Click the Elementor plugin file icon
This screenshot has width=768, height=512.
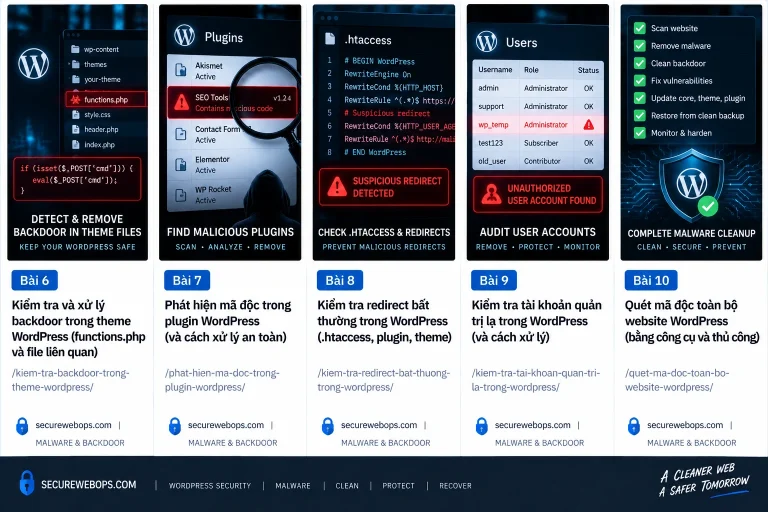point(181,165)
